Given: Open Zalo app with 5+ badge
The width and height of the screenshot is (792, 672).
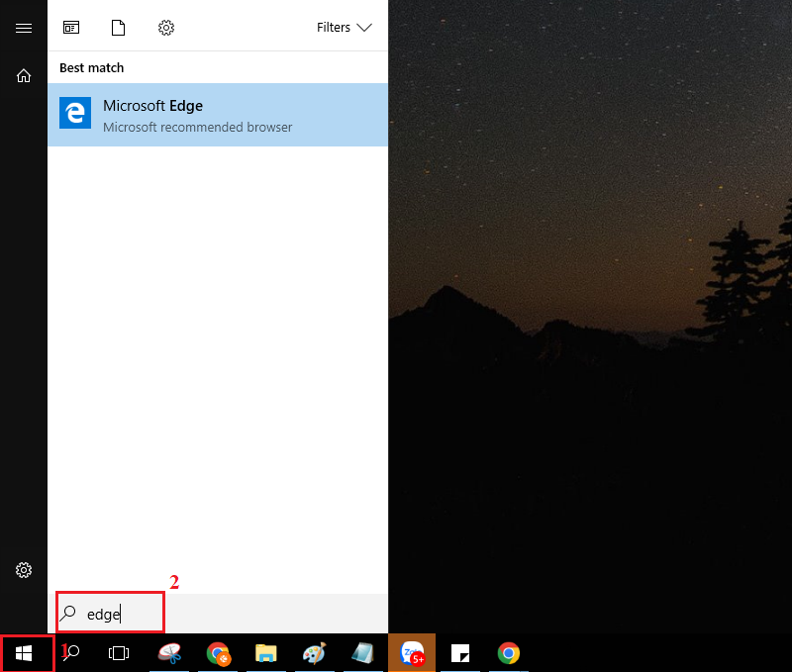Looking at the screenshot, I should pyautogui.click(x=411, y=653).
